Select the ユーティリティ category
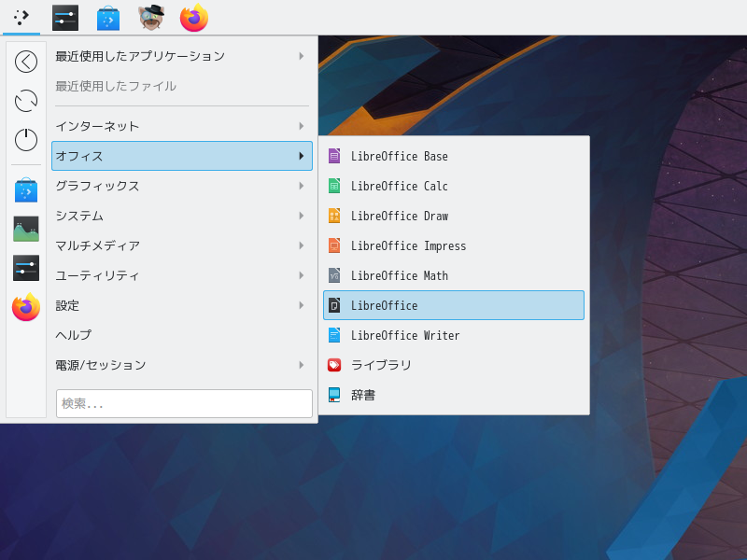The width and height of the screenshot is (747, 560). pyautogui.click(x=182, y=275)
